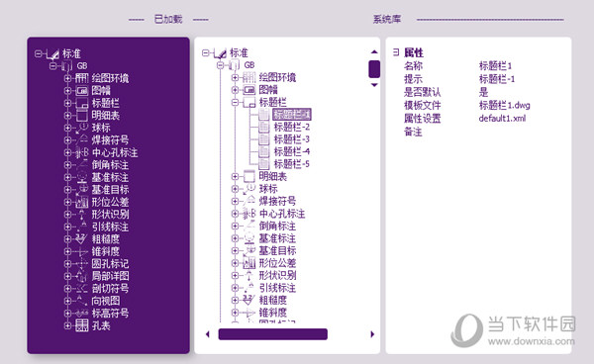Image resolution: width=594 pixels, height=364 pixels.
Task: Click 标高符号 icon in loaded tree
Action: click(81, 314)
